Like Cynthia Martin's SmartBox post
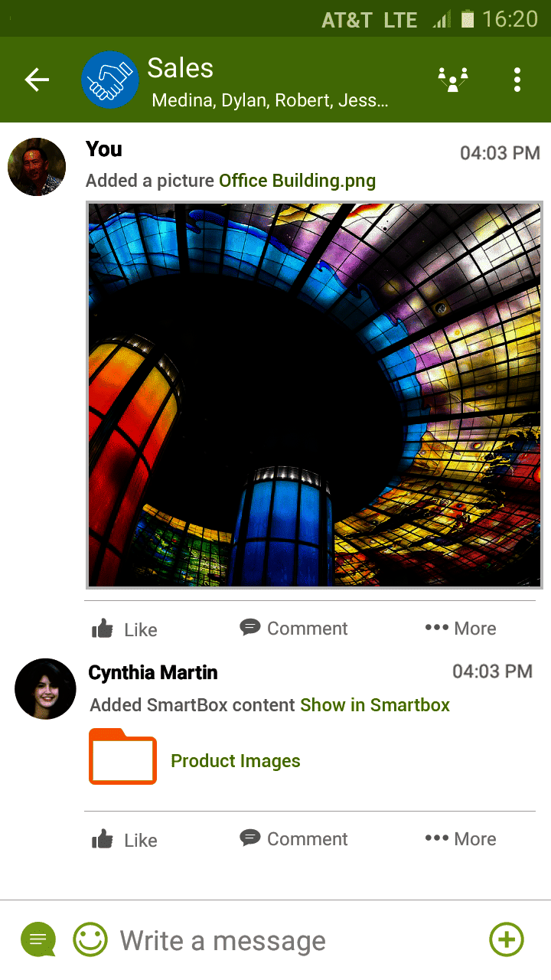 pyautogui.click(x=124, y=840)
